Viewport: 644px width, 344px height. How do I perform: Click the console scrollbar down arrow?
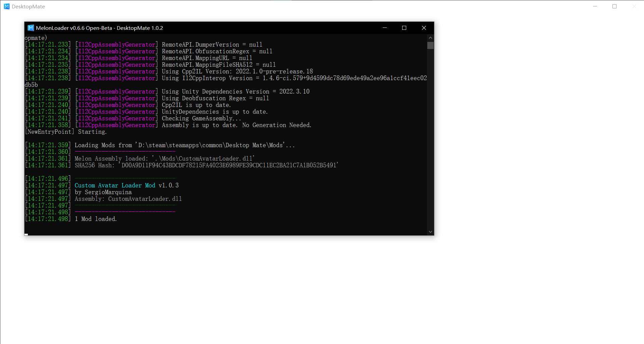430,232
